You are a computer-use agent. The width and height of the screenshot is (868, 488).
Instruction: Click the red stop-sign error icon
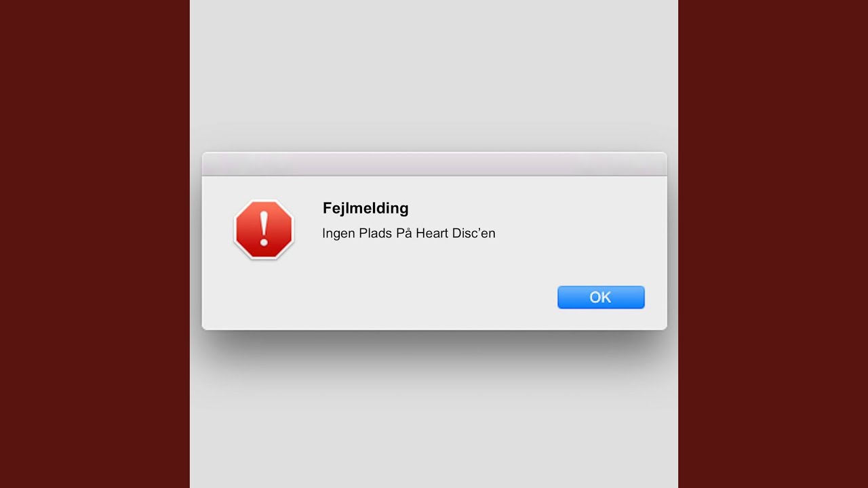(264, 229)
